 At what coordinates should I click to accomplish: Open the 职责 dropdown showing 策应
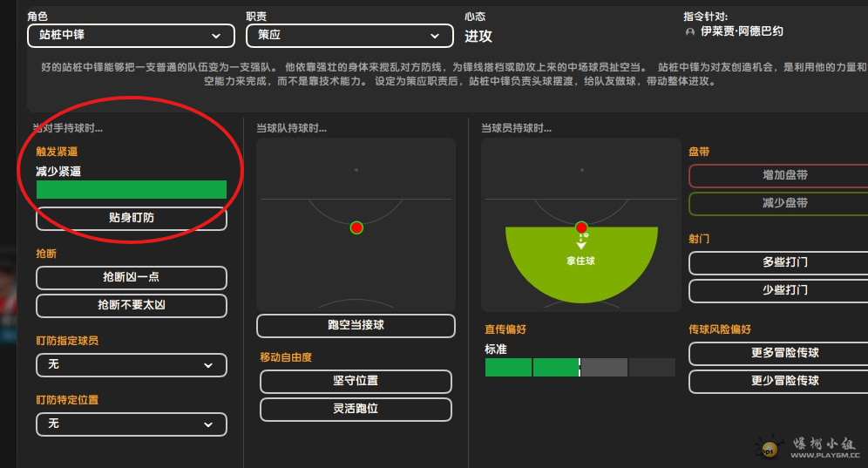[349, 36]
